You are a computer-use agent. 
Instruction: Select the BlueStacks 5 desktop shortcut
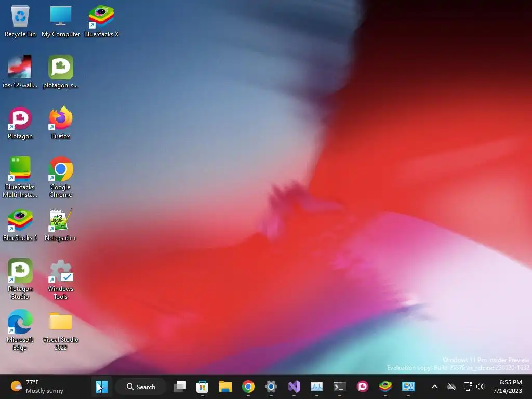click(20, 225)
